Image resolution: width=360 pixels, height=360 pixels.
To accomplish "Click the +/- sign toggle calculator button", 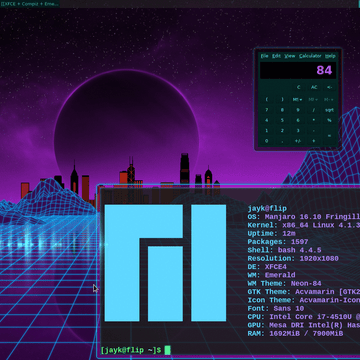I will [x=298, y=141].
